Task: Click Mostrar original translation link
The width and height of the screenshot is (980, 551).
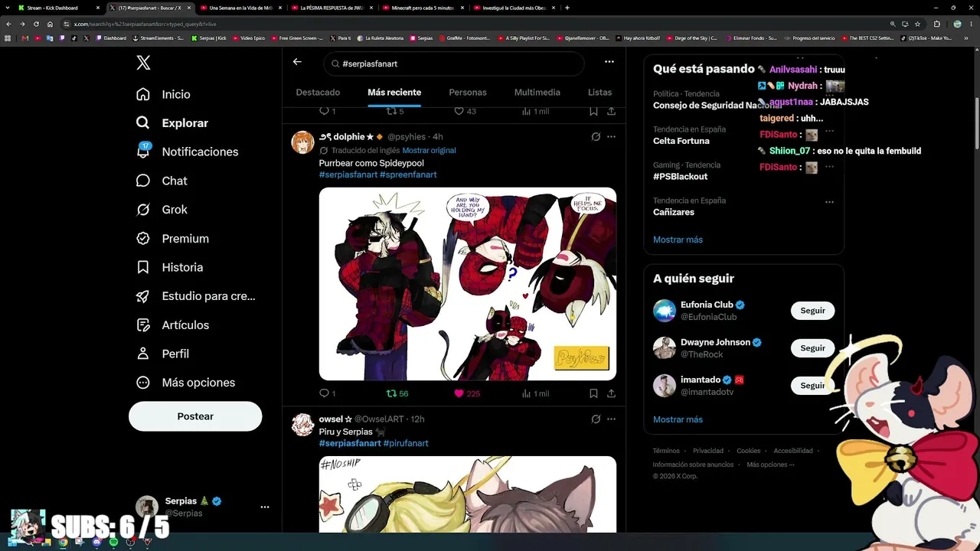Action: (429, 151)
